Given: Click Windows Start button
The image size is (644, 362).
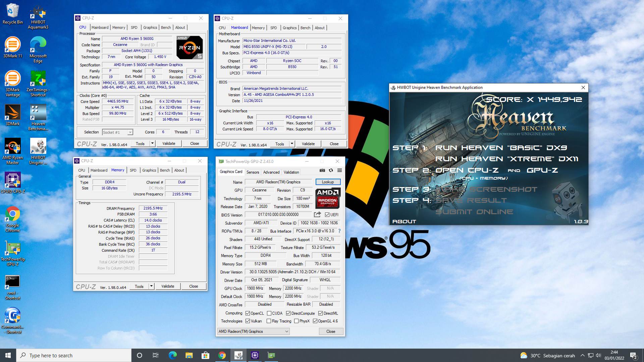Looking at the screenshot, I should click(x=8, y=355).
